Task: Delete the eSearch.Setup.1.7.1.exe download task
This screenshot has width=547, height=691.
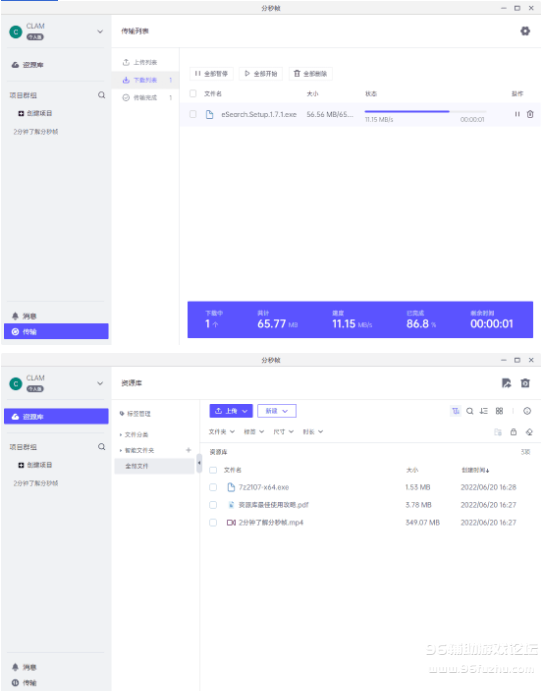Action: pyautogui.click(x=530, y=114)
